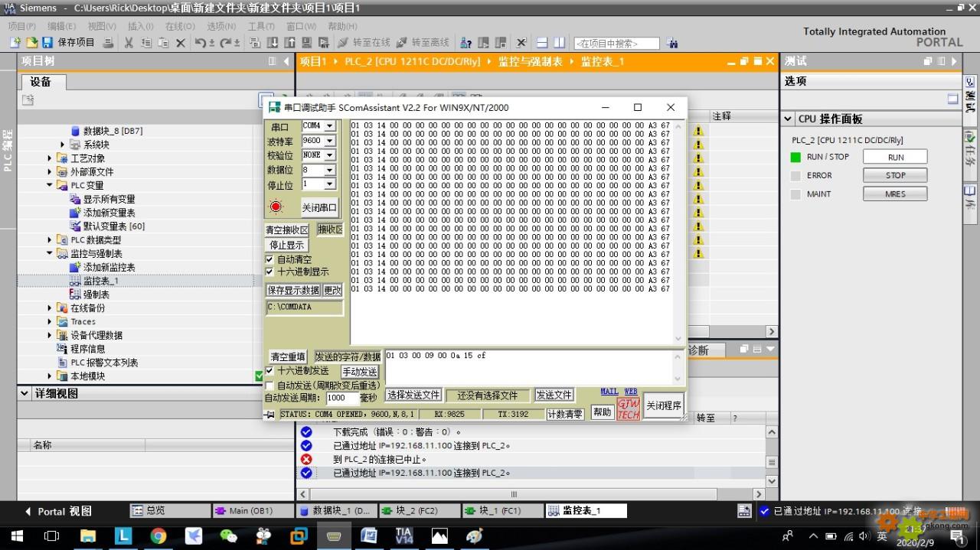980x550 pixels.
Task: Collapse the PLC 变量 tree node
Action: point(51,185)
